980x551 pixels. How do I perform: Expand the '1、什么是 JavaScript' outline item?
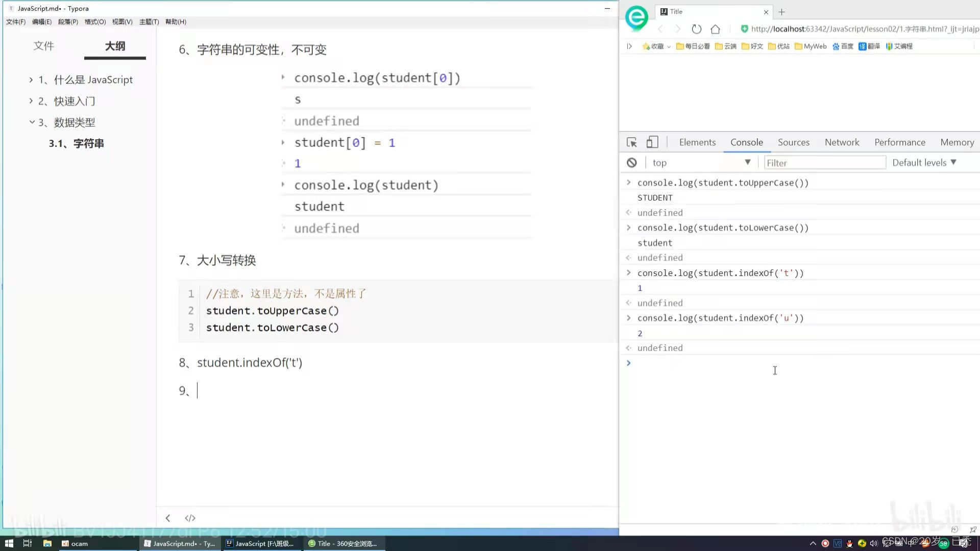[x=31, y=80]
